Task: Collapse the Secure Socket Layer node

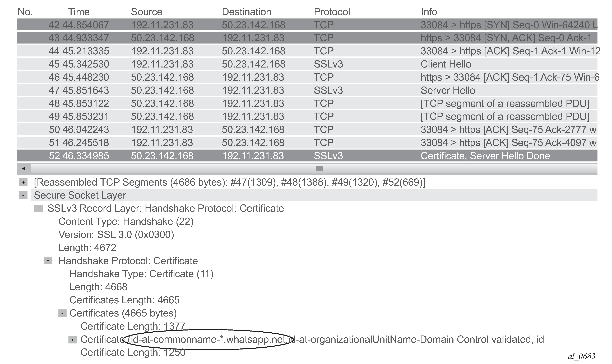Action: coord(23,195)
